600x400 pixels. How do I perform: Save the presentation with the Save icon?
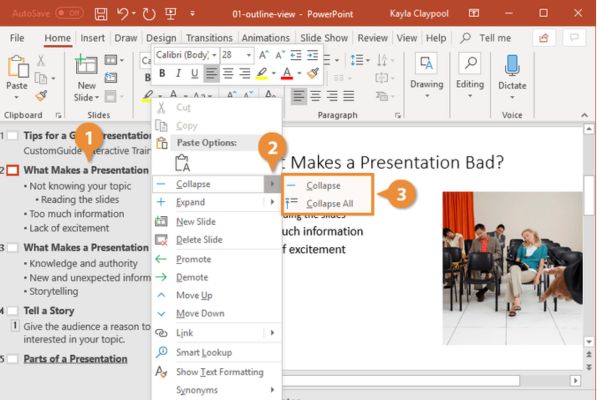101,14
